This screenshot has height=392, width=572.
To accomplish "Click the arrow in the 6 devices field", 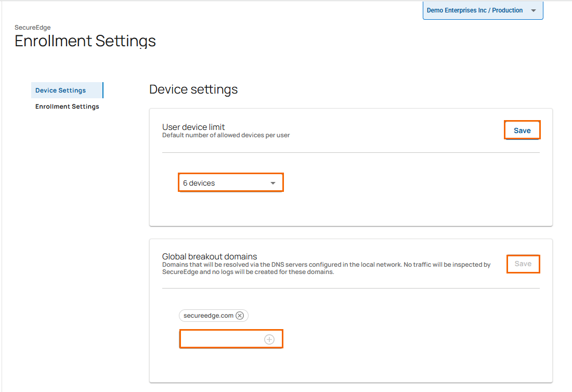I will 273,184.
